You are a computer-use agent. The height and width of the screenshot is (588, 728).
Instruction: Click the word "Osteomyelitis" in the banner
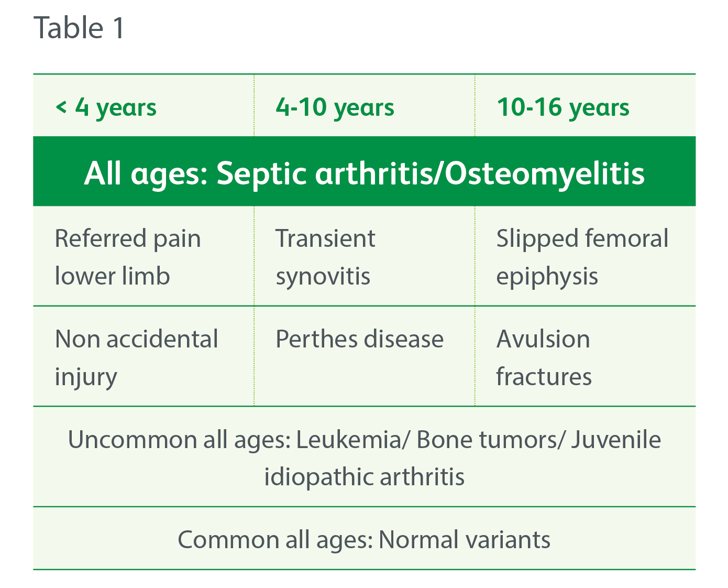(544, 172)
